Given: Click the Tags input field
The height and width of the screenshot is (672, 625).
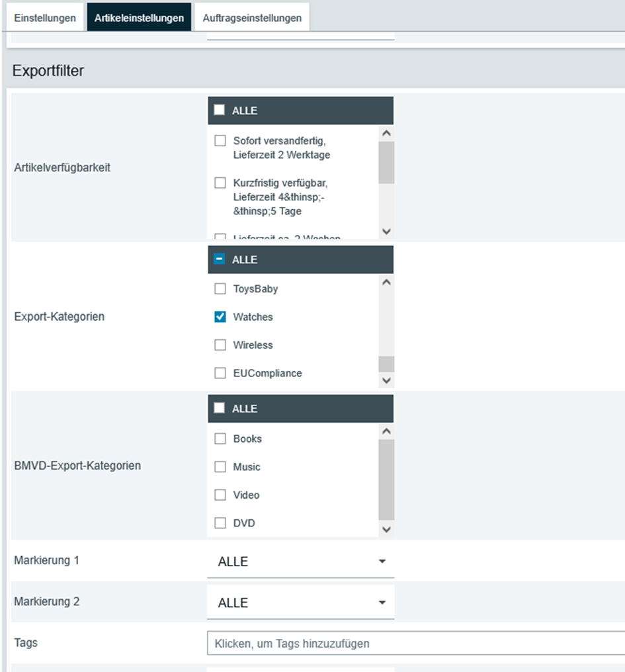Looking at the screenshot, I should click(415, 644).
